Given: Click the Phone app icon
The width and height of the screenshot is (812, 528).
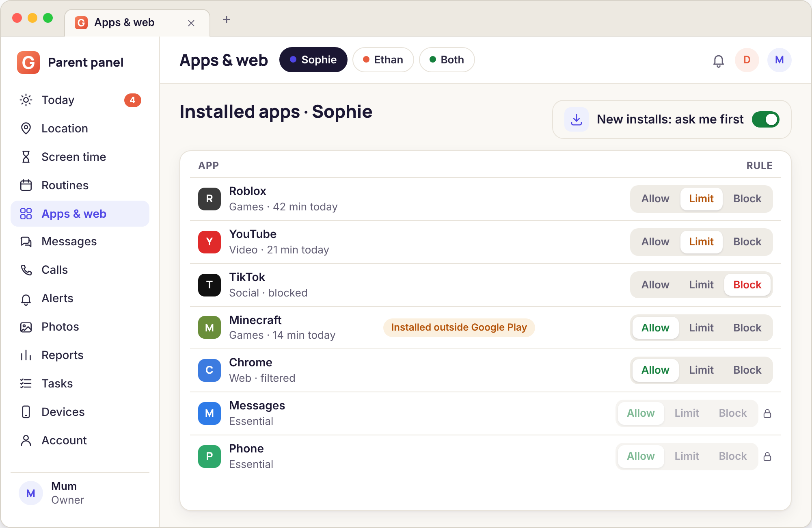Looking at the screenshot, I should (209, 457).
